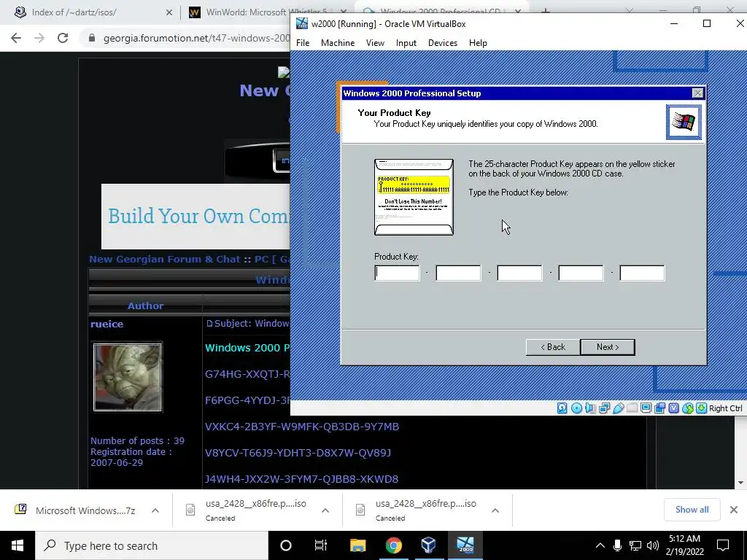Open VirtualBox Input menu
The width and height of the screenshot is (747, 560).
pos(406,43)
